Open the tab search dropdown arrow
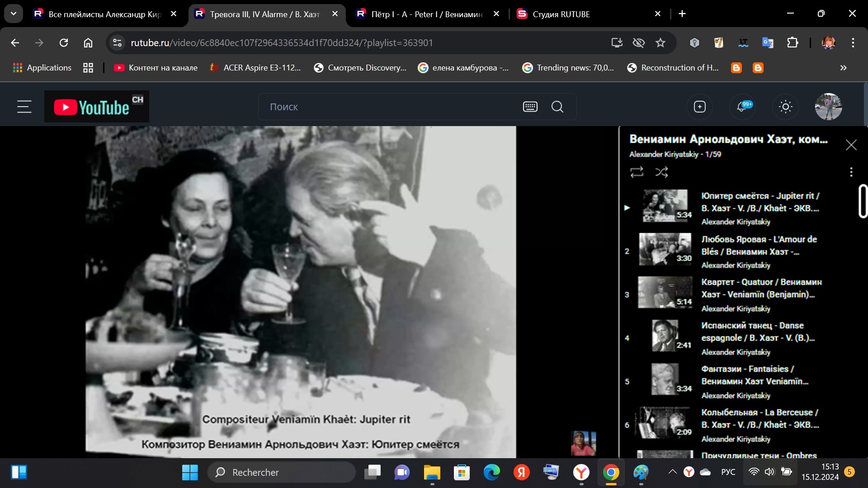868x488 pixels. click(14, 14)
